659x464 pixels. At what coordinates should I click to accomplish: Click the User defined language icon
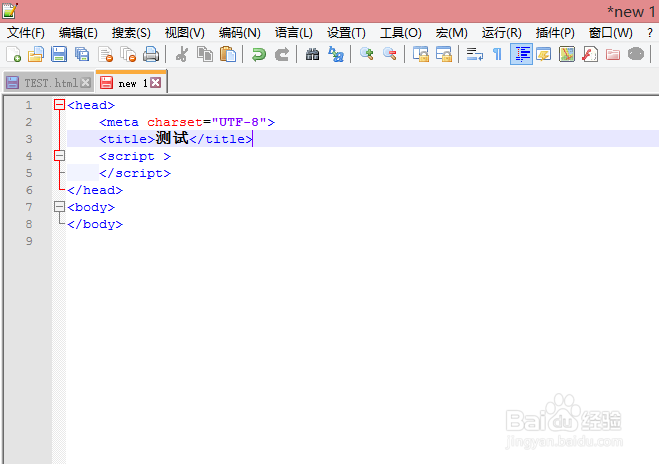pos(544,54)
